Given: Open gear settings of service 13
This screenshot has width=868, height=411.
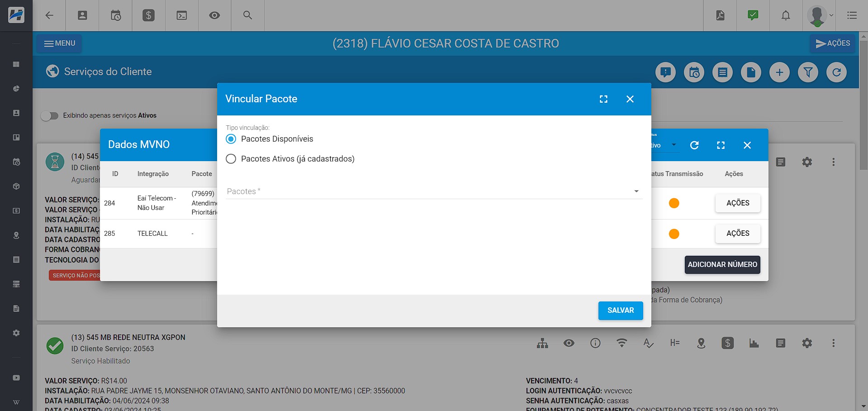Looking at the screenshot, I should click(807, 344).
